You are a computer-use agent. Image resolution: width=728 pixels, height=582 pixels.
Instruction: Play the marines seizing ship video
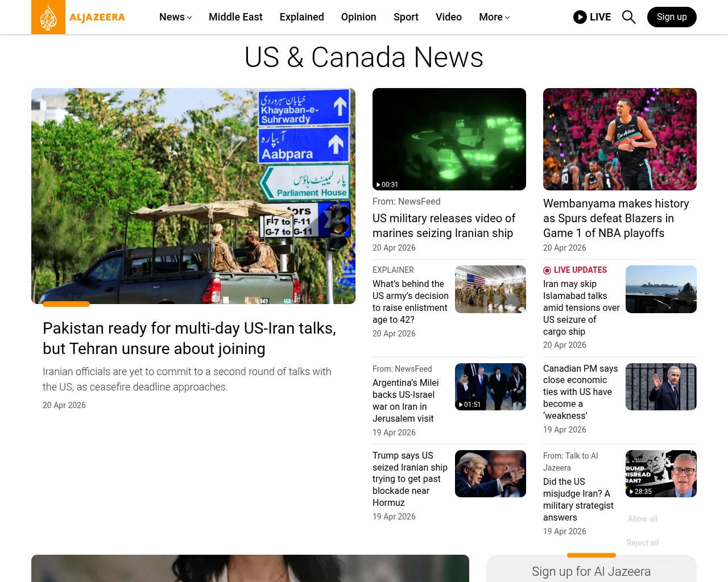pos(449,139)
